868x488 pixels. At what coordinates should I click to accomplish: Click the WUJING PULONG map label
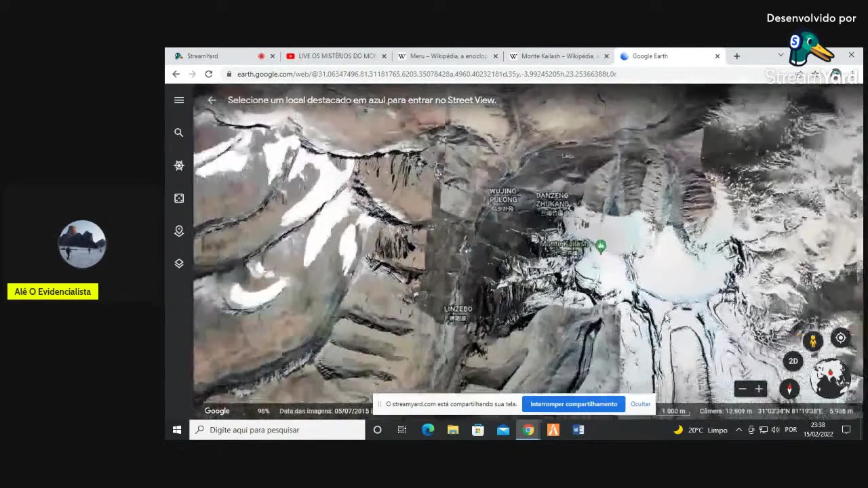(502, 196)
